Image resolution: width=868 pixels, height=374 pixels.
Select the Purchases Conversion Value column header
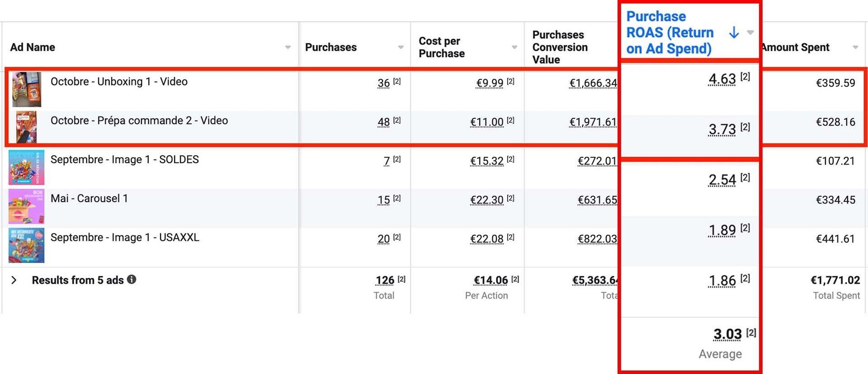560,47
